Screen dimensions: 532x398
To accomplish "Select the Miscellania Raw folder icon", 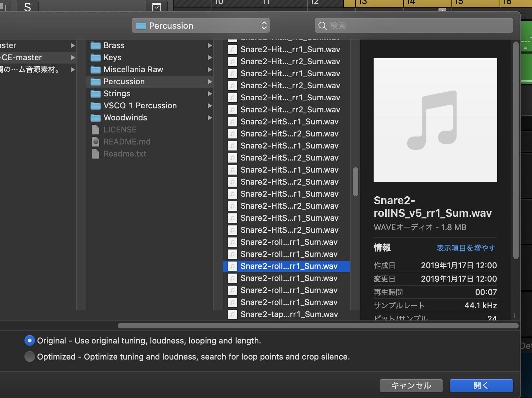I will tap(96, 70).
